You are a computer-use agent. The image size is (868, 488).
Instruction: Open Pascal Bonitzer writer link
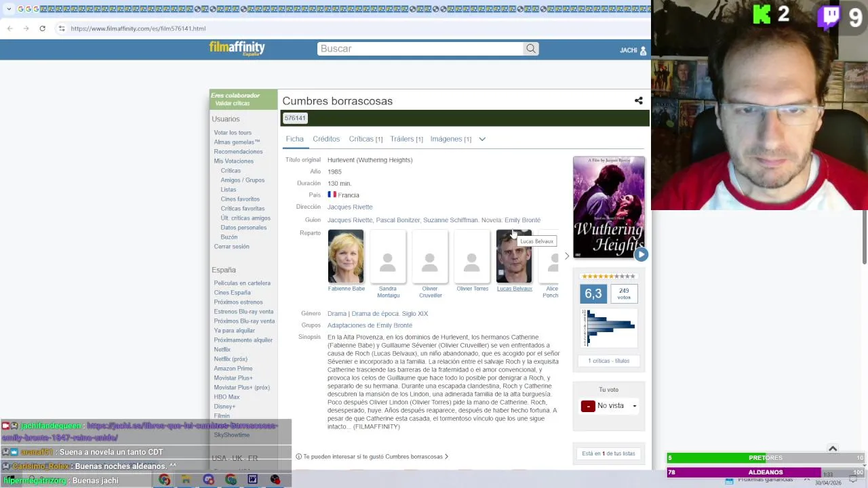coord(398,220)
